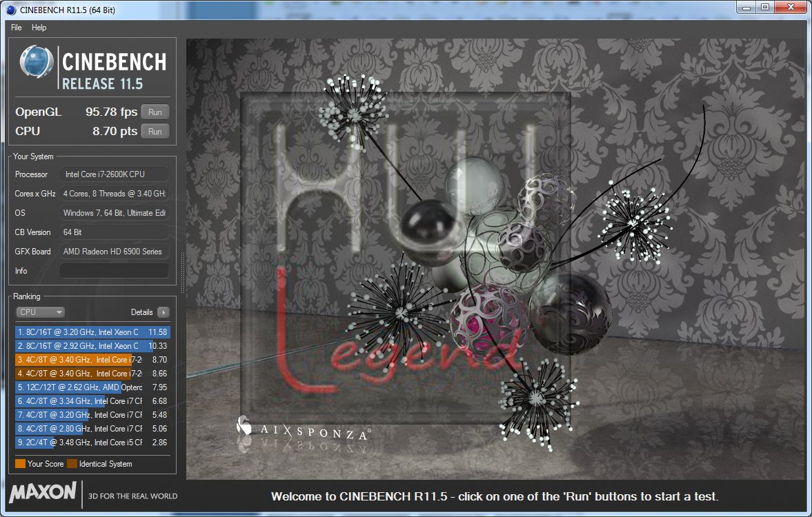This screenshot has height=517, width=812.
Task: Run the CPU benchmark test
Action: tap(155, 132)
